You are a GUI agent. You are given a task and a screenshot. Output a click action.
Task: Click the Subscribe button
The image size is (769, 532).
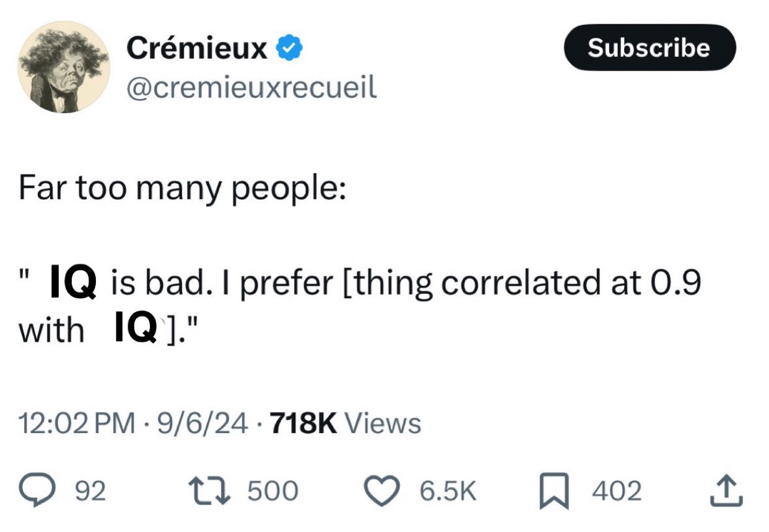[x=650, y=48]
